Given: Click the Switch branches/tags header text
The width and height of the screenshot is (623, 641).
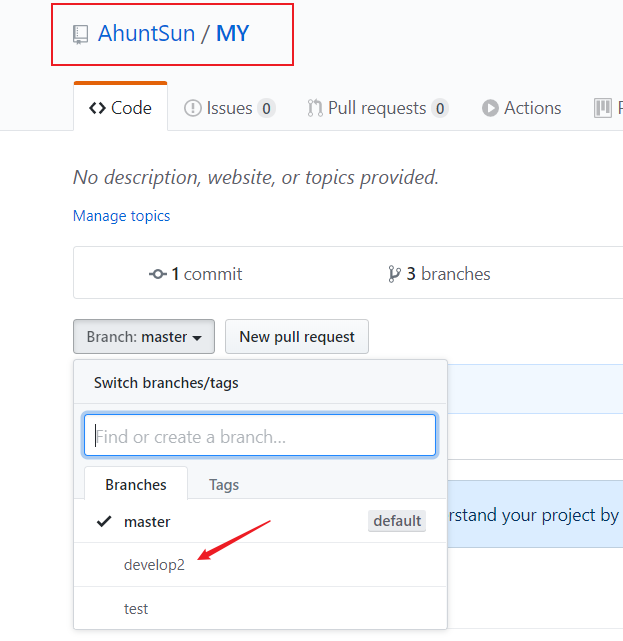Looking at the screenshot, I should point(166,383).
